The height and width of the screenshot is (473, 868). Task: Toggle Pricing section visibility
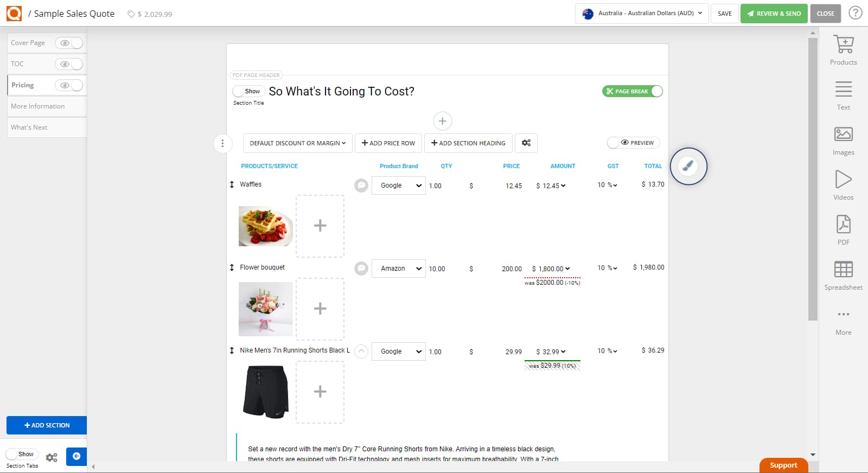[69, 85]
